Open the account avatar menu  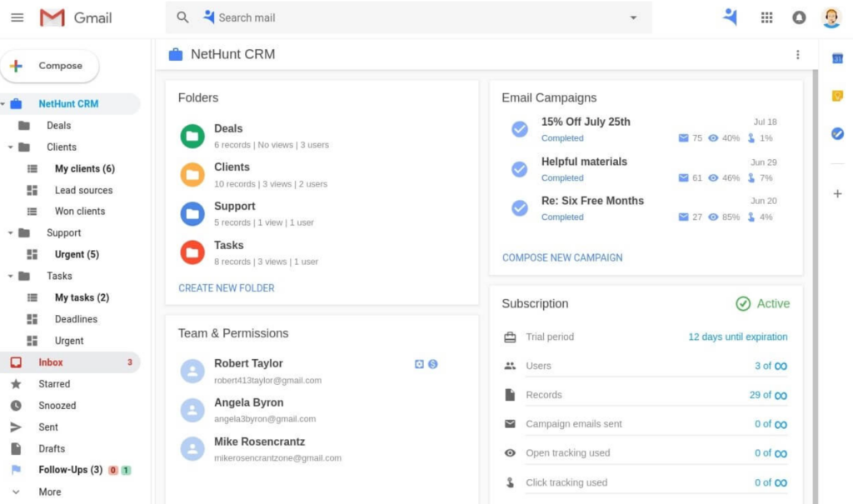tap(831, 17)
